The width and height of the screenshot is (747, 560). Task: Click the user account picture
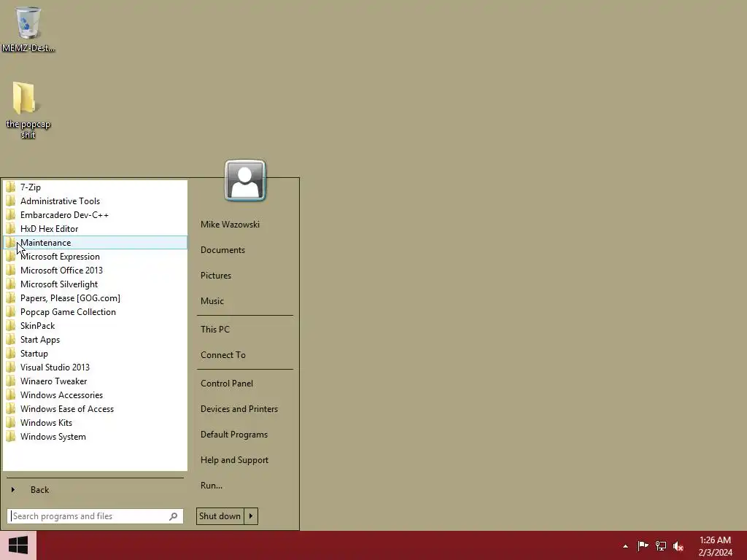pos(245,181)
